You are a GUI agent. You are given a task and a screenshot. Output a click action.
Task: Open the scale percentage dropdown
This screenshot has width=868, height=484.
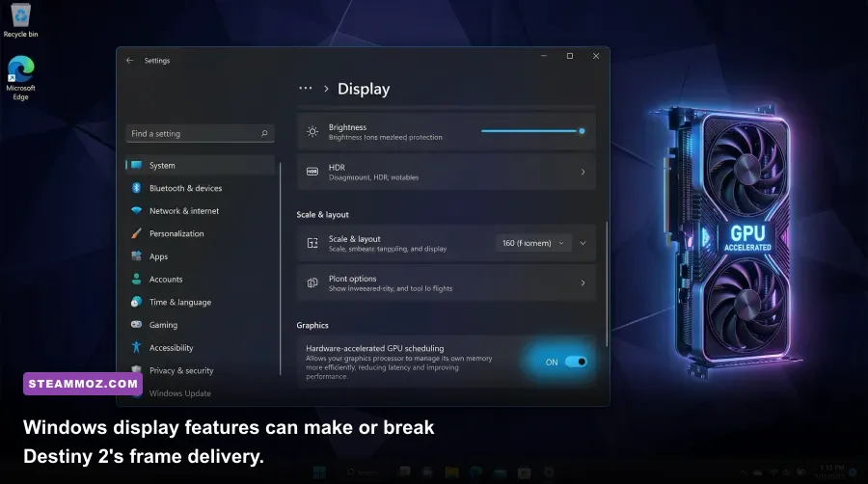[533, 243]
